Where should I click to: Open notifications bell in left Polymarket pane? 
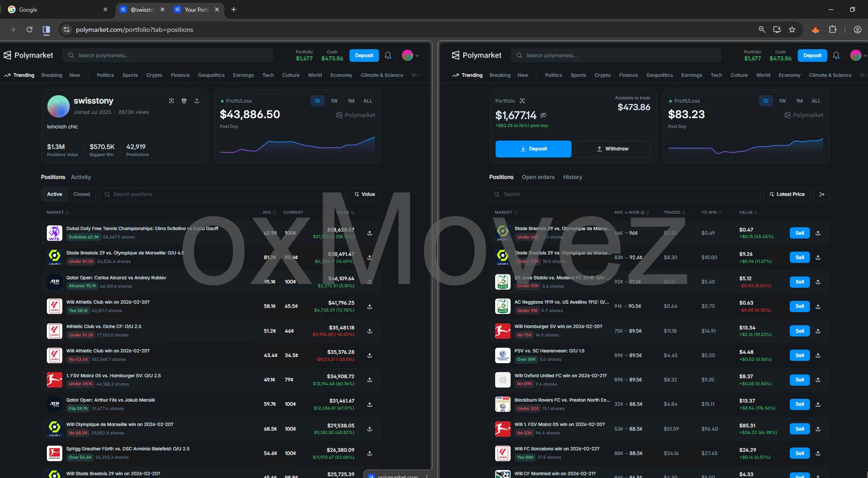388,55
